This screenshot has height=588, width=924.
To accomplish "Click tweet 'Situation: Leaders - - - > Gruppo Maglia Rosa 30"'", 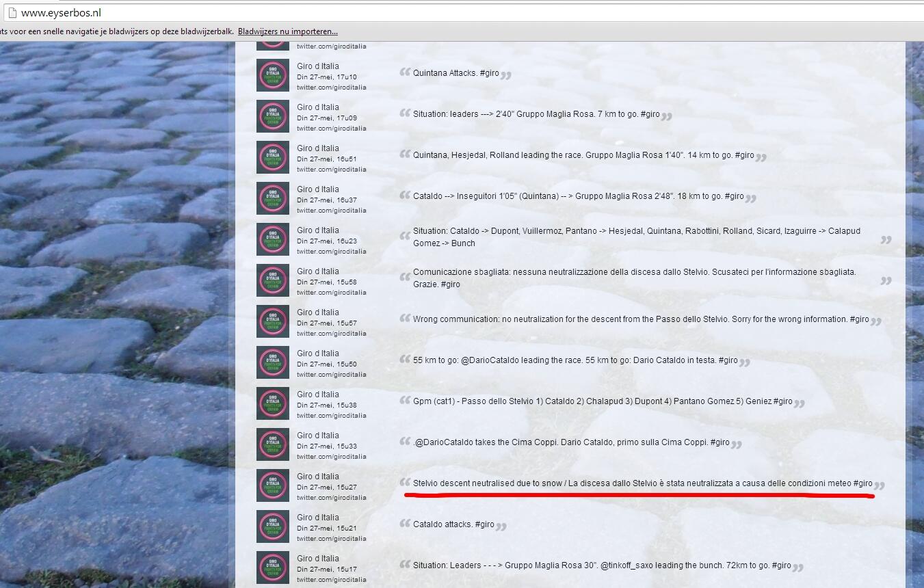I will point(602,565).
